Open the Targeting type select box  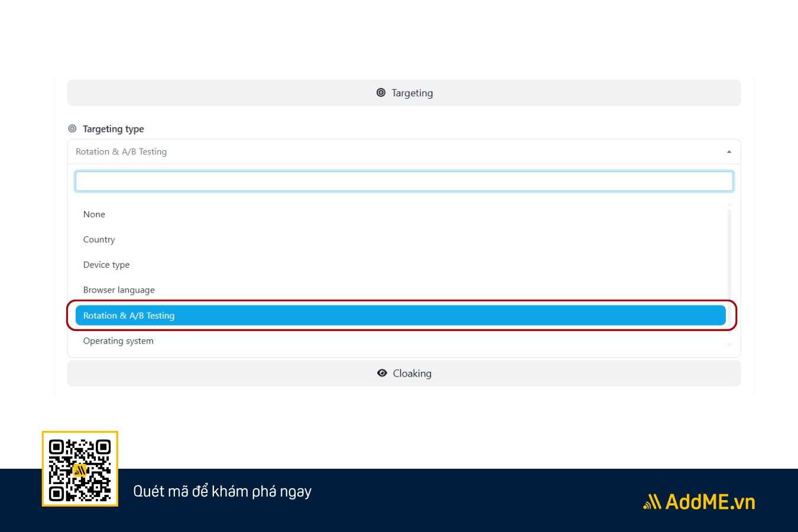[x=404, y=152]
